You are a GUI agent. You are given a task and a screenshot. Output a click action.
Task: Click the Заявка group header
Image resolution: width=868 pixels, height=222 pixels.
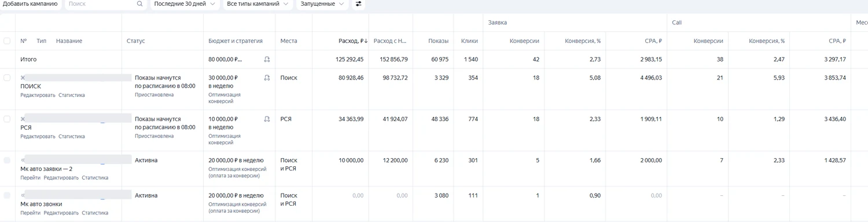498,23
